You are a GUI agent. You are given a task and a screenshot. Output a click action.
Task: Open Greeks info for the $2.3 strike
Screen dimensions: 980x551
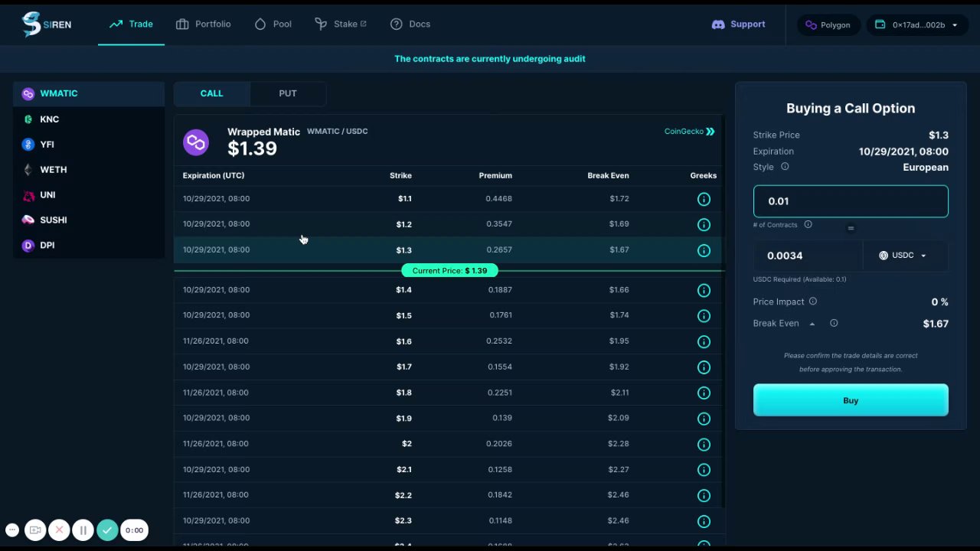point(704,521)
